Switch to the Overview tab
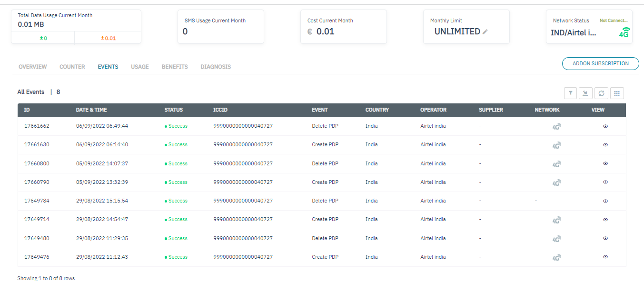The width and height of the screenshot is (644, 294). coord(32,67)
